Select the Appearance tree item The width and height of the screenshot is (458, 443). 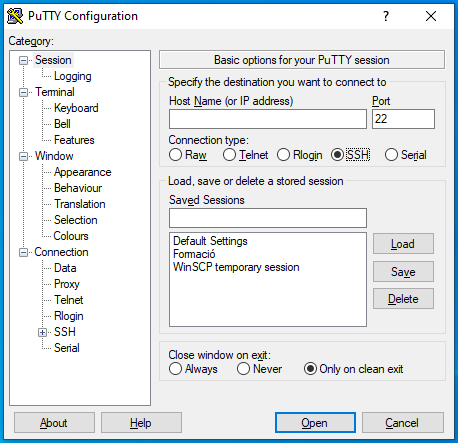click(83, 172)
